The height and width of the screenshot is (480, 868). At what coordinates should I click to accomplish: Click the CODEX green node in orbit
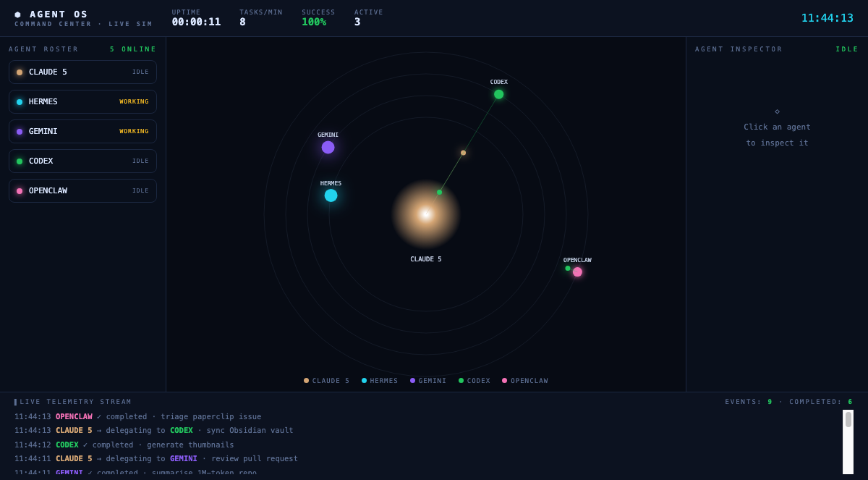[x=498, y=94]
